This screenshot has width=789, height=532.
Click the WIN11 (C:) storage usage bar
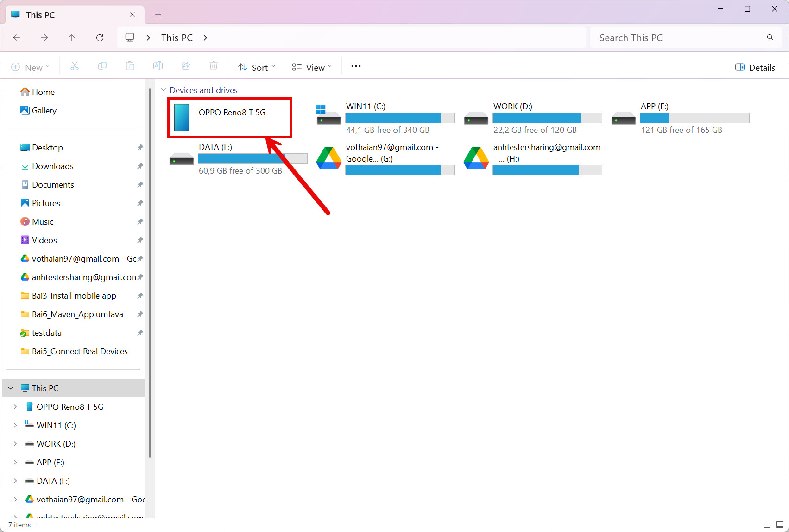tap(400, 118)
